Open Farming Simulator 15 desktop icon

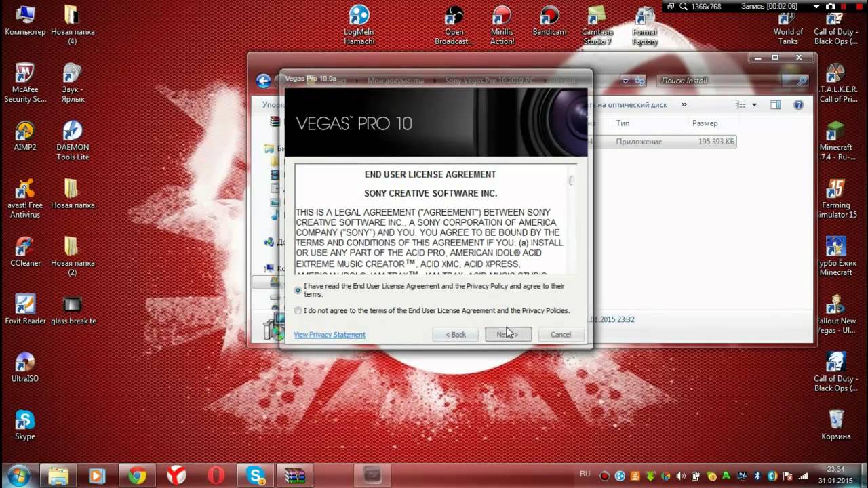(836, 199)
